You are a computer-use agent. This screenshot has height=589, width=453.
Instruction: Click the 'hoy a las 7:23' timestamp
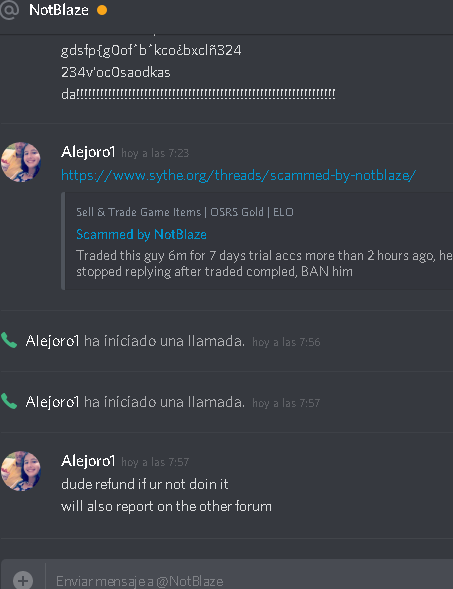(155, 153)
